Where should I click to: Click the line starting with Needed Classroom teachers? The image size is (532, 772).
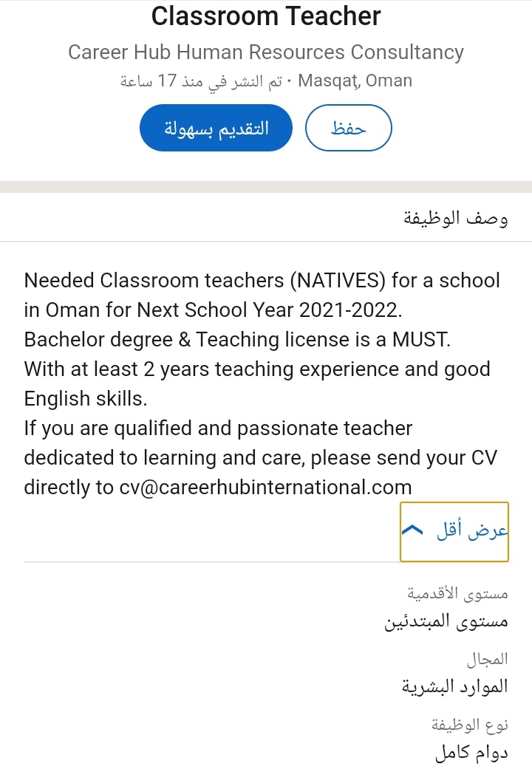(262, 281)
